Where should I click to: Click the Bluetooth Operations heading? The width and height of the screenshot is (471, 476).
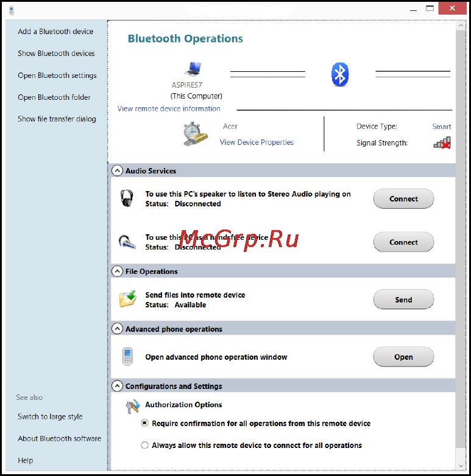(185, 38)
